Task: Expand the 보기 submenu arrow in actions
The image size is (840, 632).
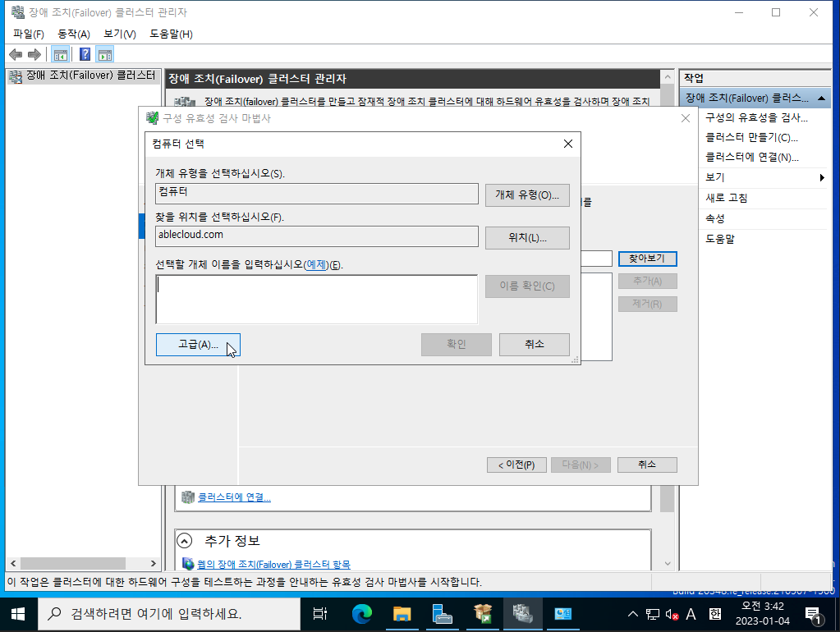Action: [822, 178]
